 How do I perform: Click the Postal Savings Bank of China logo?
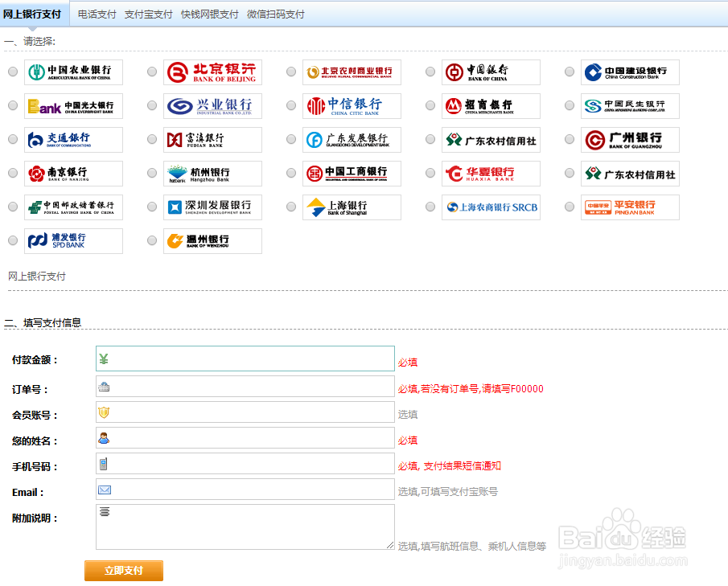[73, 207]
